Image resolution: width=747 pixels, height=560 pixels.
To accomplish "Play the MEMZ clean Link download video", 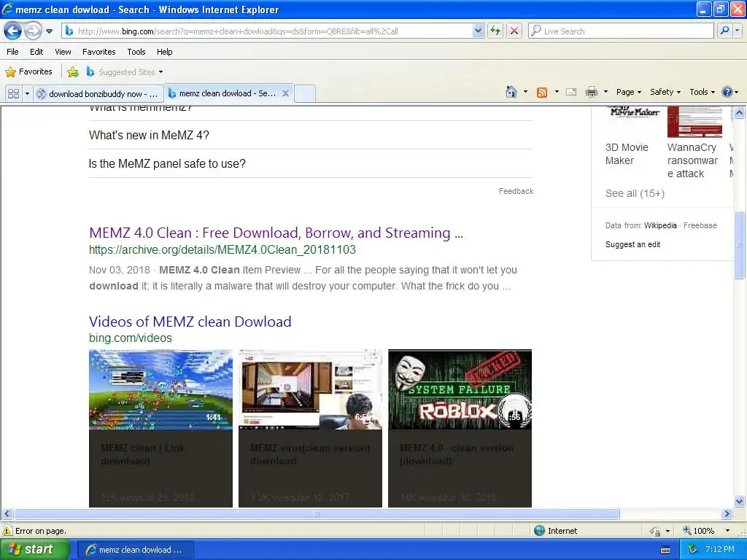I will [x=160, y=389].
